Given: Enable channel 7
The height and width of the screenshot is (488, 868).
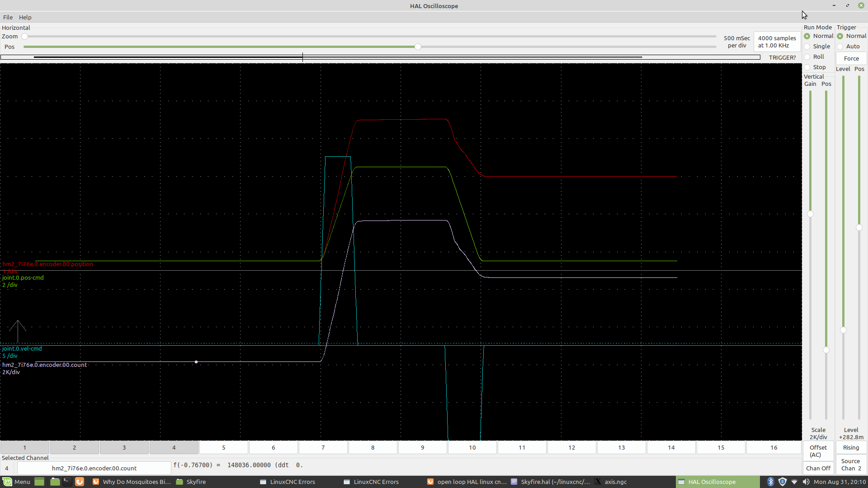Looking at the screenshot, I should [x=323, y=447].
